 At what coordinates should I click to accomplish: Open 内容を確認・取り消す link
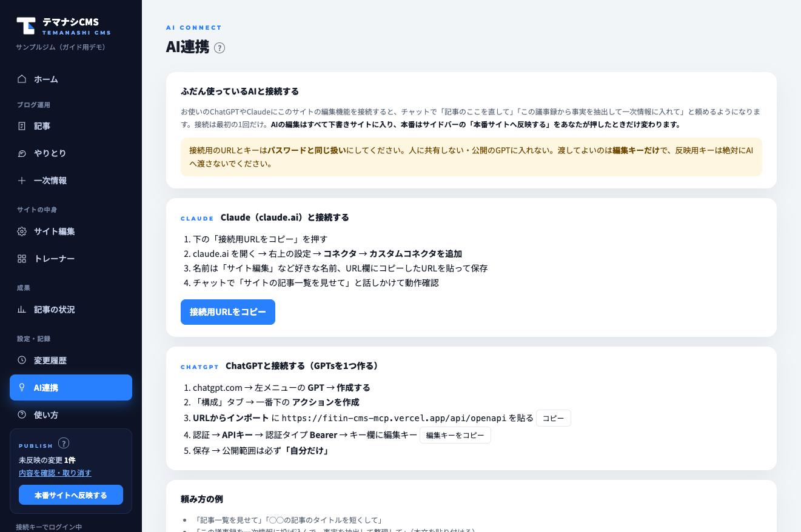[x=55, y=473]
